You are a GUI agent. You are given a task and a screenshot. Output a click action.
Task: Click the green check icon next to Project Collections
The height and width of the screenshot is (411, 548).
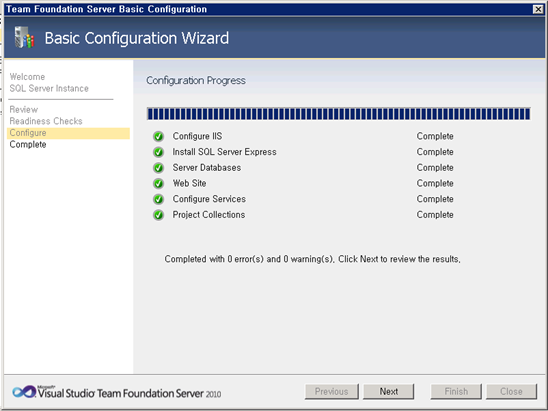pos(158,215)
